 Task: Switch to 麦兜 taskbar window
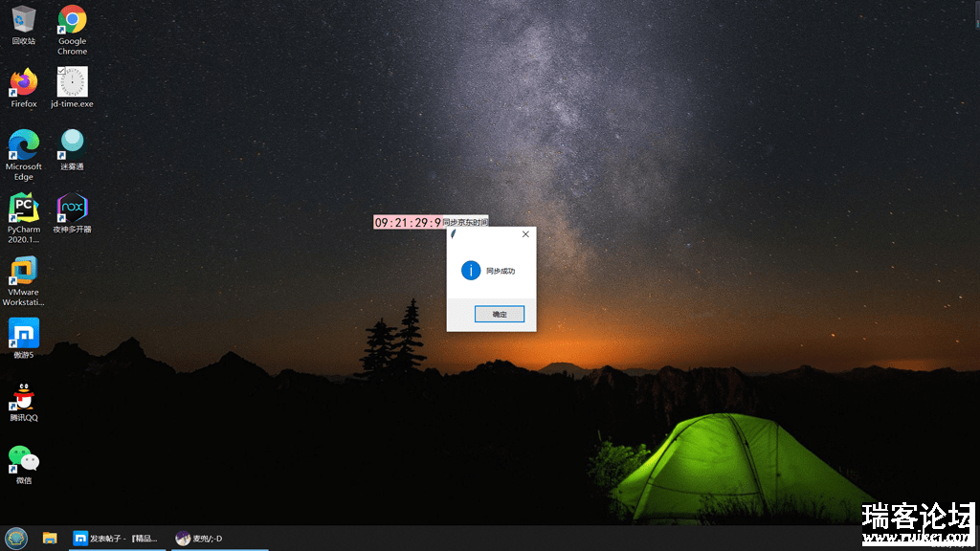pos(219,539)
